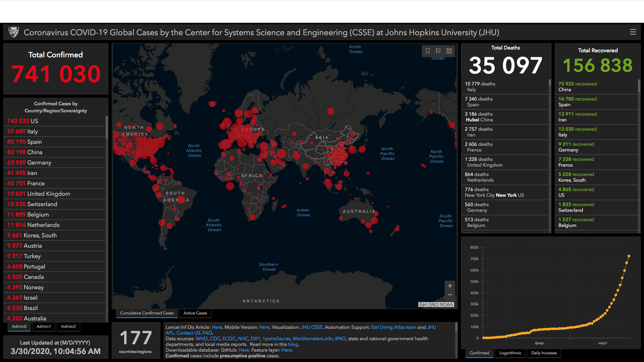Open the FAQ link
The width and height of the screenshot is (644, 362).
[x=207, y=333]
